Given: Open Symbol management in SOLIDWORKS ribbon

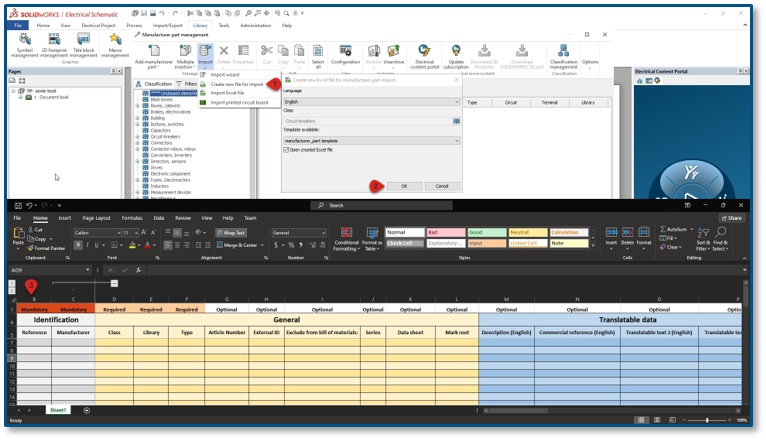Looking at the screenshot, I should (x=24, y=45).
